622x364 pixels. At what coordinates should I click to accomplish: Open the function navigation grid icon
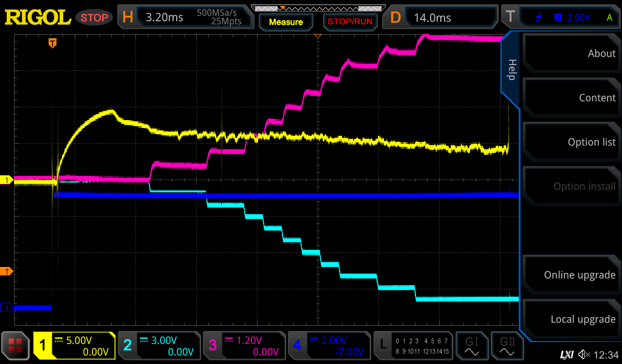16,346
